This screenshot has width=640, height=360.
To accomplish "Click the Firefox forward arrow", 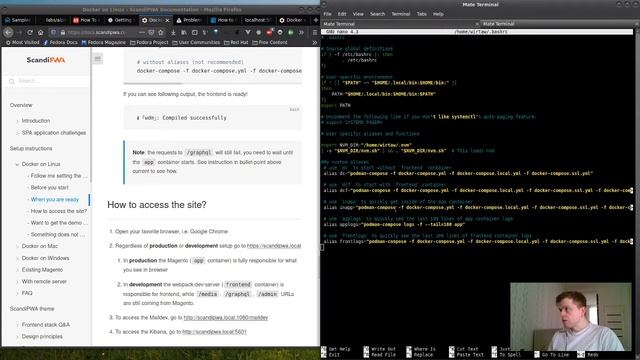I will coord(19,32).
